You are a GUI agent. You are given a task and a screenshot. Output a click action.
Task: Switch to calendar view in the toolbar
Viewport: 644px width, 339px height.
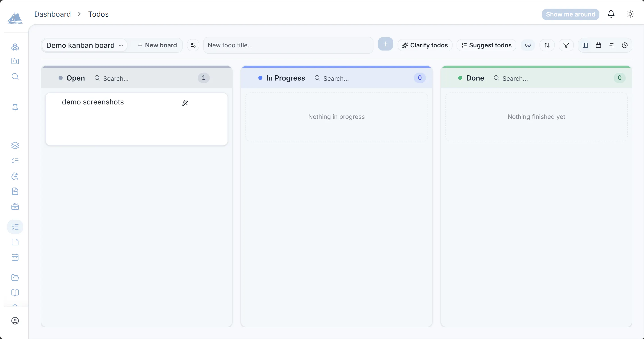(x=598, y=45)
